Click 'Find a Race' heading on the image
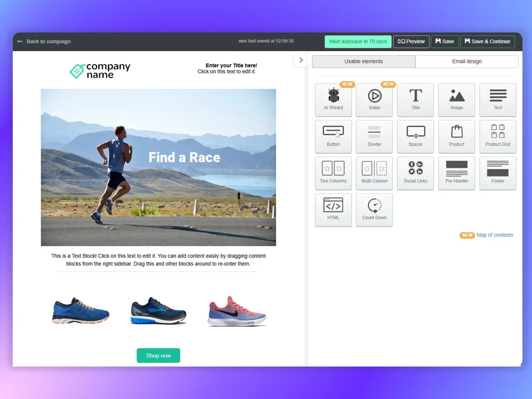532x399 pixels. (x=184, y=157)
